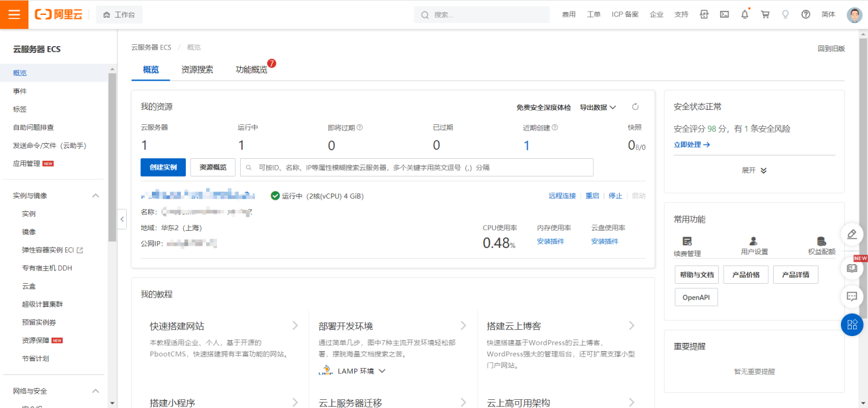
Task: Click the 创建实例 button
Action: [x=163, y=166]
